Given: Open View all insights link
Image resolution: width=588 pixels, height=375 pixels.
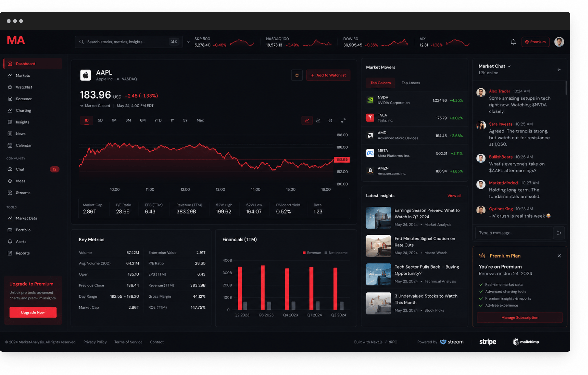Looking at the screenshot, I should pyautogui.click(x=454, y=196).
